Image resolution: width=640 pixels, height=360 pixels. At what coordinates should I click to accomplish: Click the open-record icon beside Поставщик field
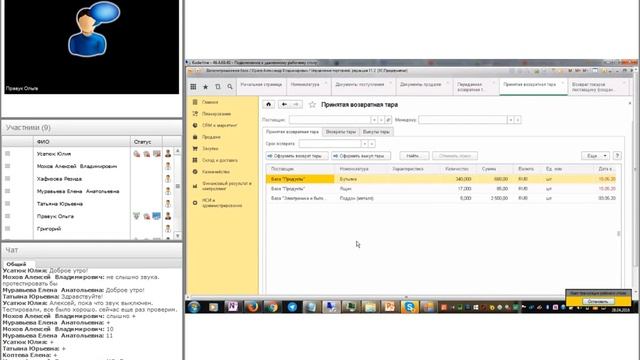tap(388, 120)
